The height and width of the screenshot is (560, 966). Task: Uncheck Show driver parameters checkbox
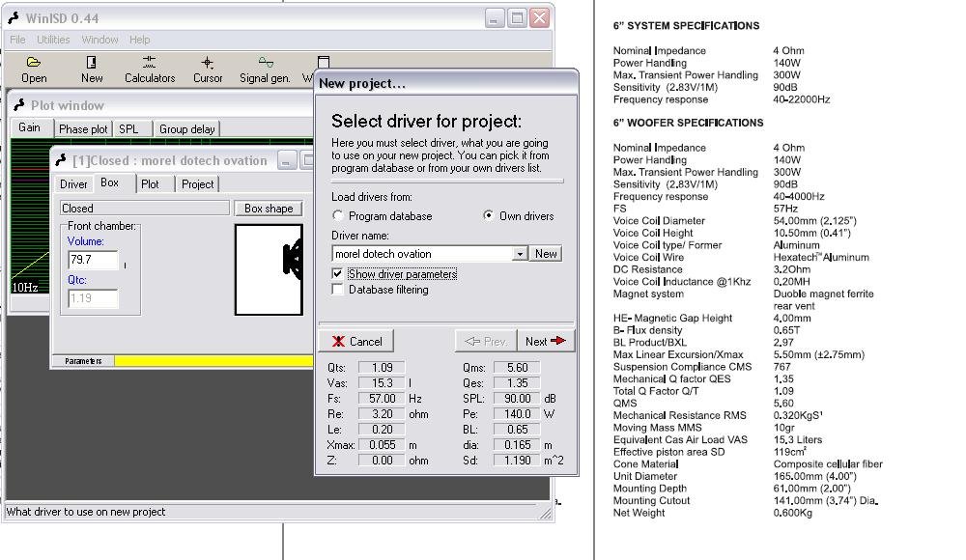337,273
